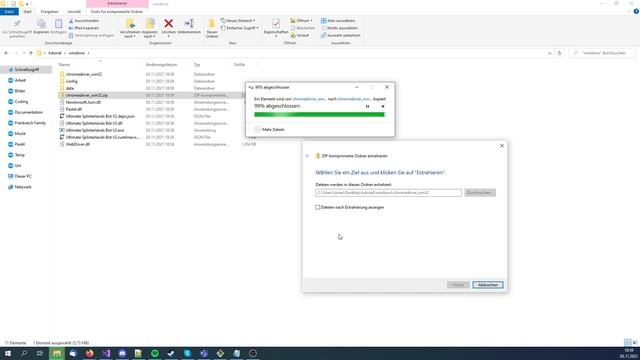Open Discord from the taskbar
Image resolution: width=640 pixels, height=360 pixels.
[122, 353]
